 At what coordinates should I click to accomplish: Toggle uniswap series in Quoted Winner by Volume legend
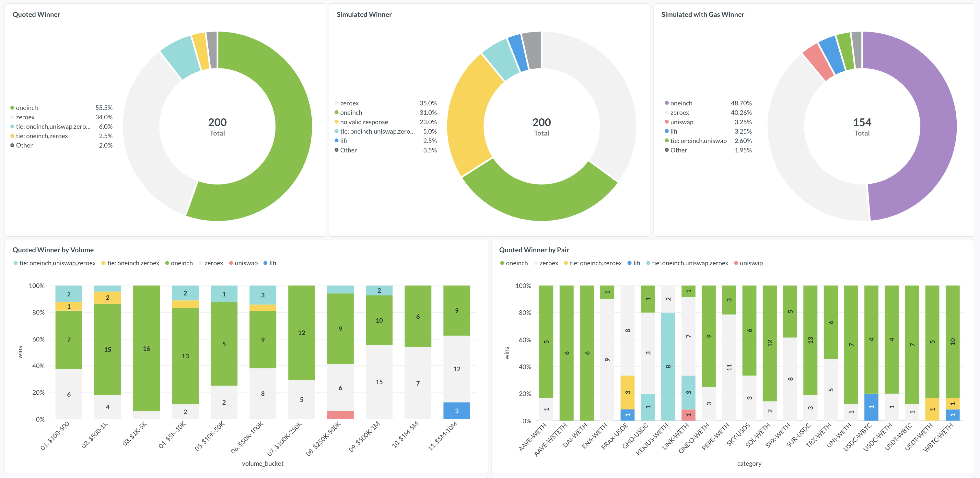[243, 263]
